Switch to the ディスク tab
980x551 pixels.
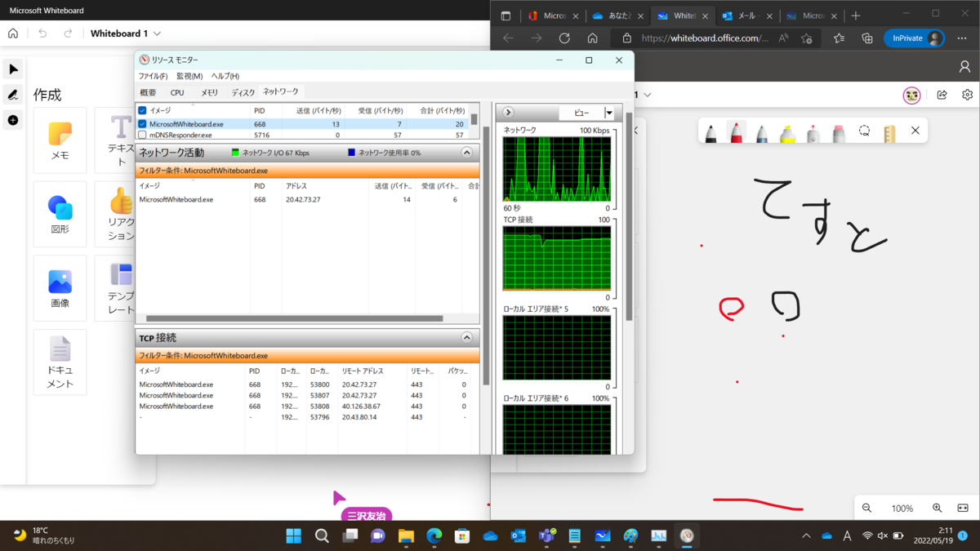(243, 93)
